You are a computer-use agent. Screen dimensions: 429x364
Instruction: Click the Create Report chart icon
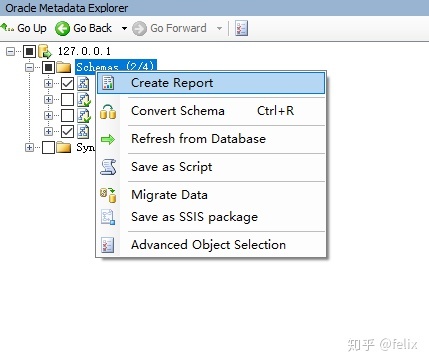[108, 83]
